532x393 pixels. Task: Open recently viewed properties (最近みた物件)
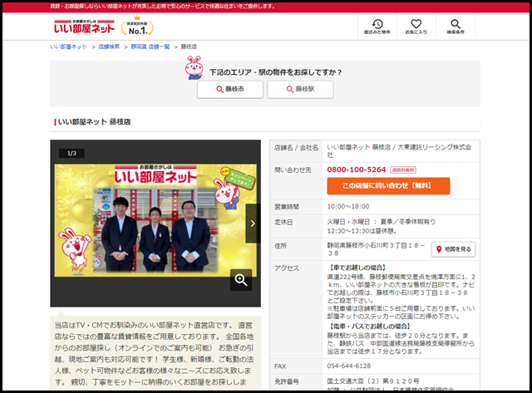point(377,27)
